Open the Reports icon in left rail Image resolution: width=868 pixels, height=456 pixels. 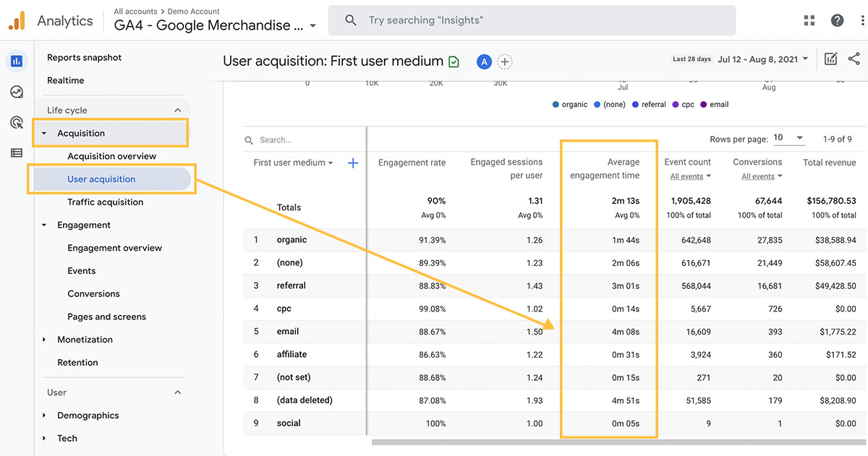pyautogui.click(x=17, y=61)
